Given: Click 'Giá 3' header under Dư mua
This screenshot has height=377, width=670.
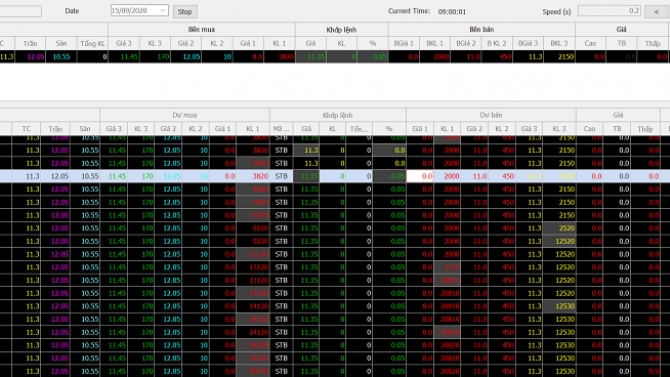Looking at the screenshot, I should click(114, 129).
